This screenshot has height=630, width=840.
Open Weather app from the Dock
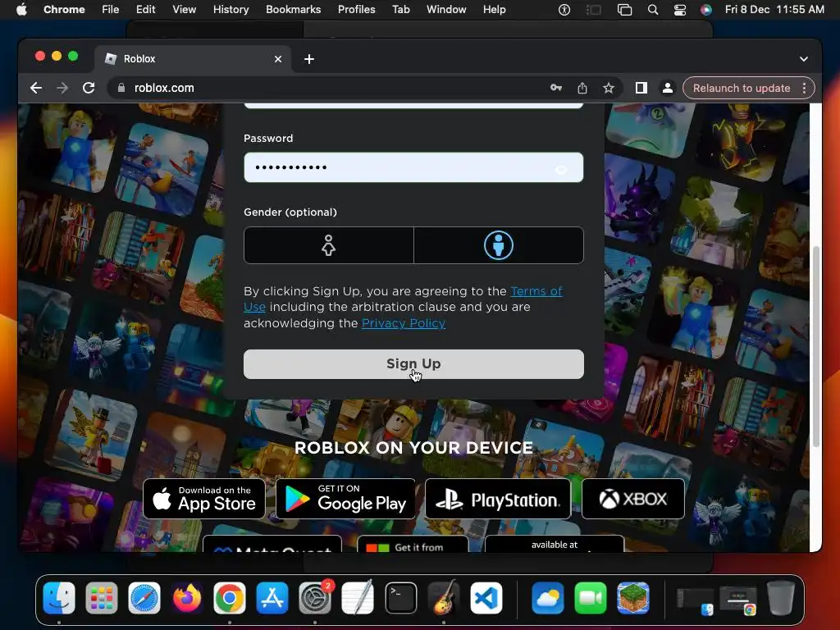tap(547, 598)
